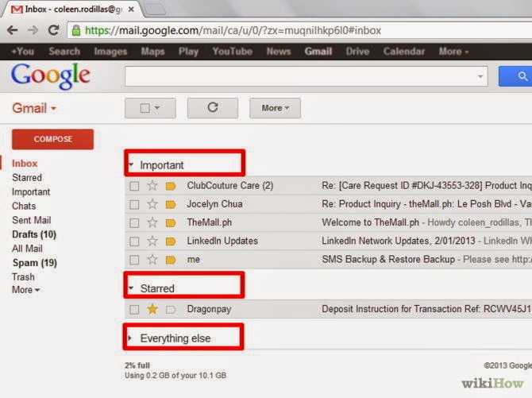
Task: Star the ClubCouture Care email
Action: tap(152, 185)
